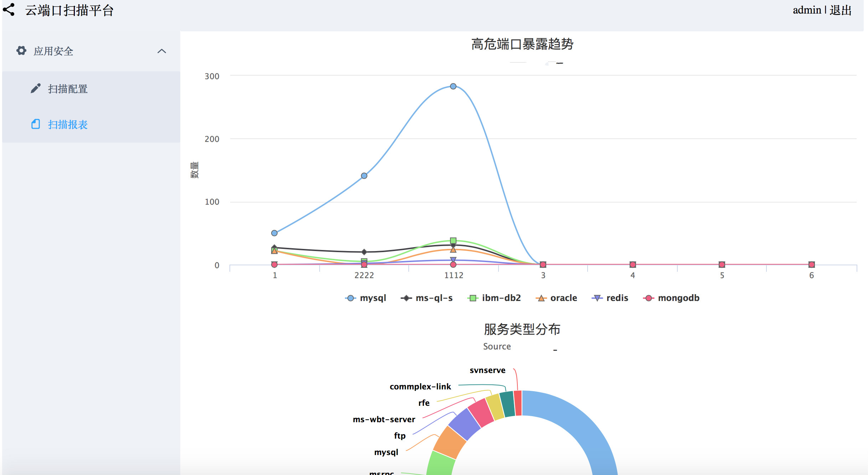Viewport: 868px width, 475px height.
Task: Click the 退出 logout link
Action: pyautogui.click(x=841, y=10)
